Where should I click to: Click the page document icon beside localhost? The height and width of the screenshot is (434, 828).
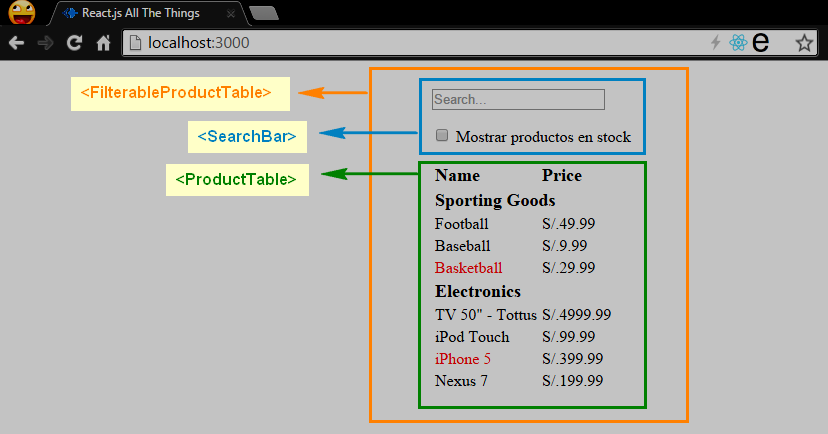(x=135, y=43)
